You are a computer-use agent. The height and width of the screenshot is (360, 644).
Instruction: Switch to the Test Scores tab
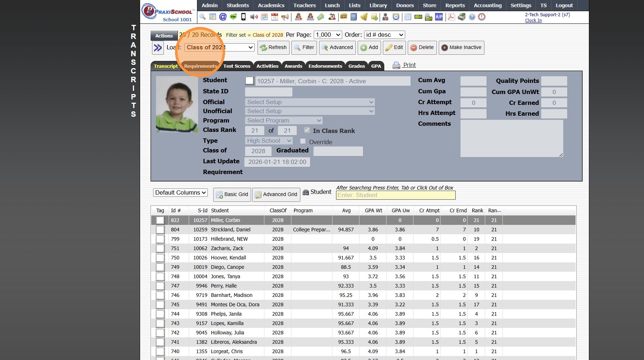pyautogui.click(x=237, y=66)
